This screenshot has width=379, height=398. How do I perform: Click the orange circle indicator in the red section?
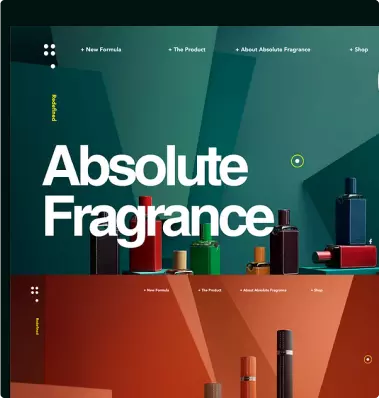point(368,359)
